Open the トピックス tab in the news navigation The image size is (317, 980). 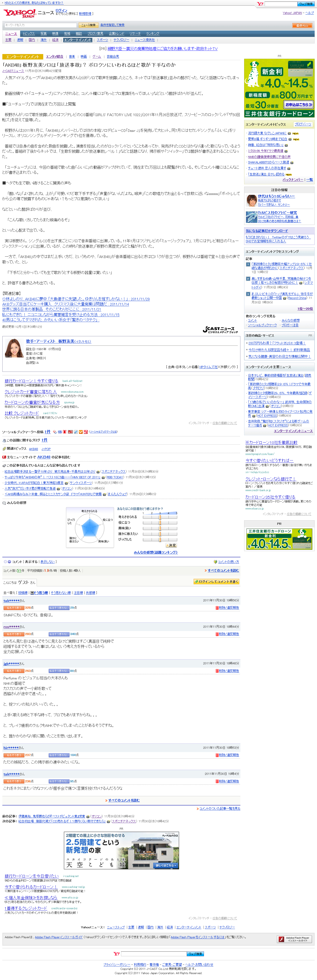(28, 34)
